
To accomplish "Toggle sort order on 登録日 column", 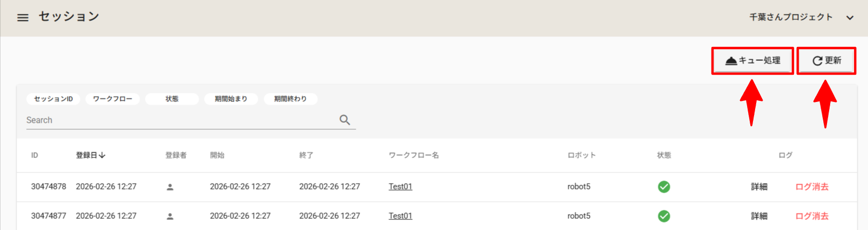I will tap(91, 155).
